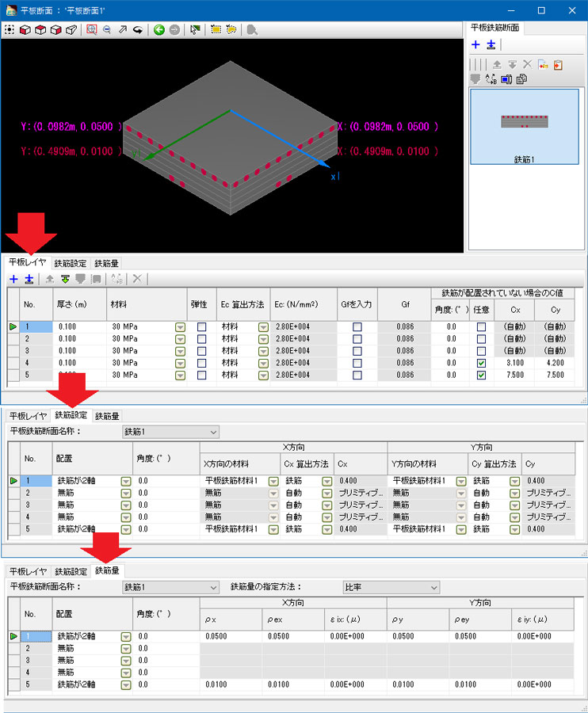Click the blue insert-row icon in the 平板レイヤ toolbar
Screen dimensions: 588x713
pyautogui.click(x=29, y=279)
